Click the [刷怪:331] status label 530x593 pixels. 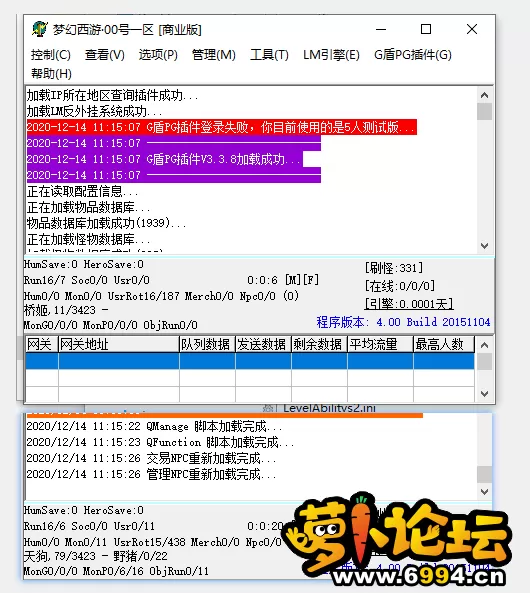(x=393, y=268)
